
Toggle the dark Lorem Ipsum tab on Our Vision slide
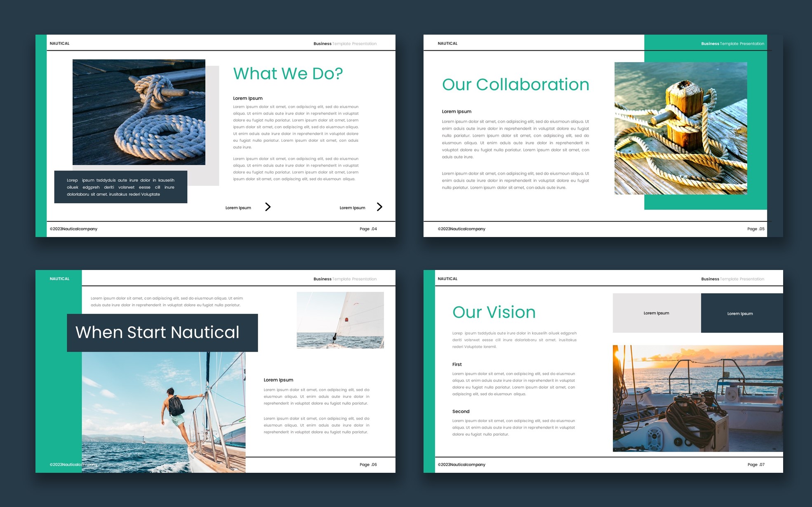tap(741, 313)
